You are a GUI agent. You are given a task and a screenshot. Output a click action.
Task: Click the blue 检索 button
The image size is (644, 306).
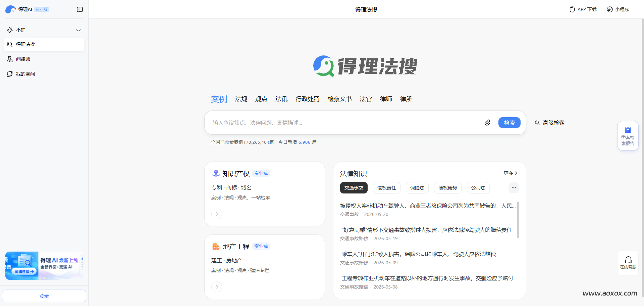(x=509, y=123)
